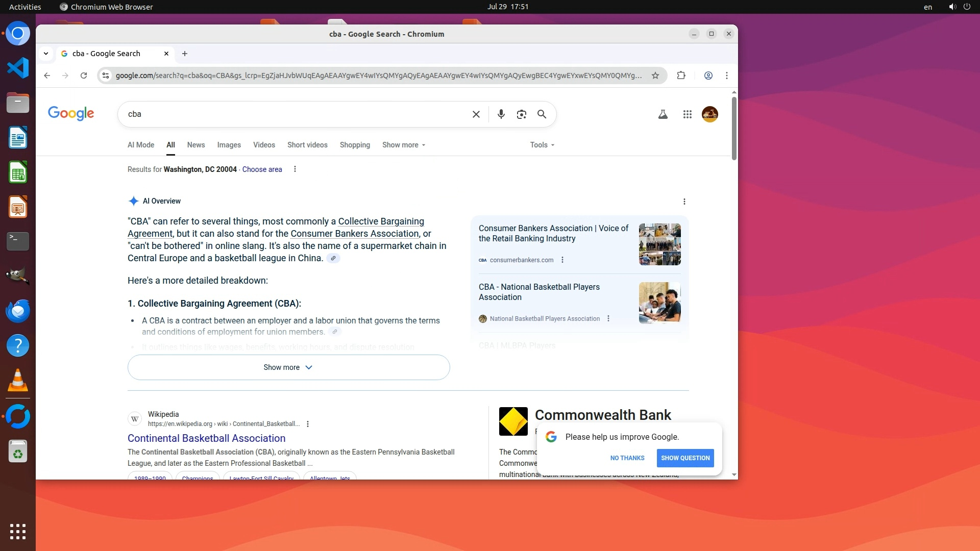Expand the Show more filters dropdown
The width and height of the screenshot is (980, 551).
click(403, 145)
